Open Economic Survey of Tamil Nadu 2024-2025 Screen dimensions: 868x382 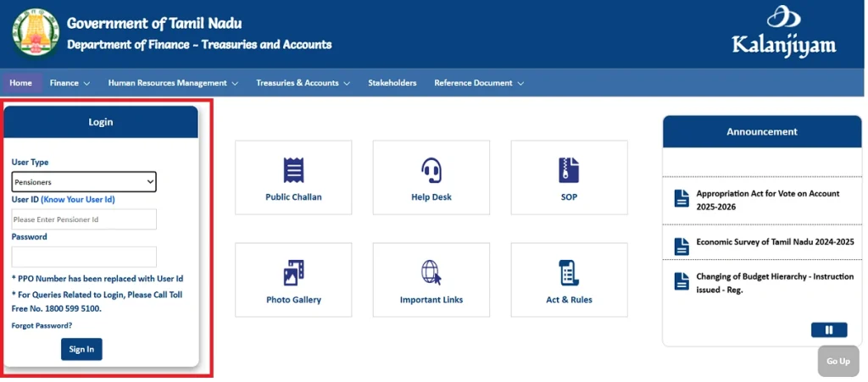(775, 241)
